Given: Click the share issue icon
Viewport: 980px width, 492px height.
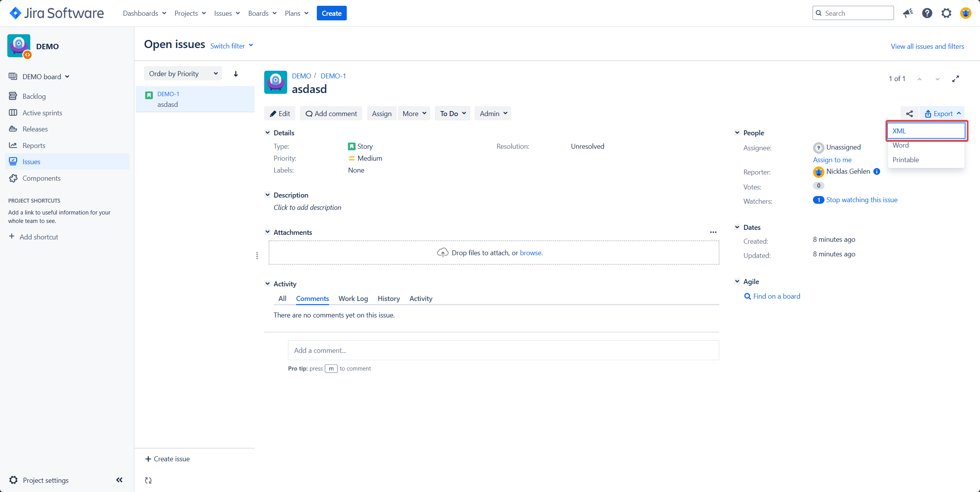Looking at the screenshot, I should (909, 113).
